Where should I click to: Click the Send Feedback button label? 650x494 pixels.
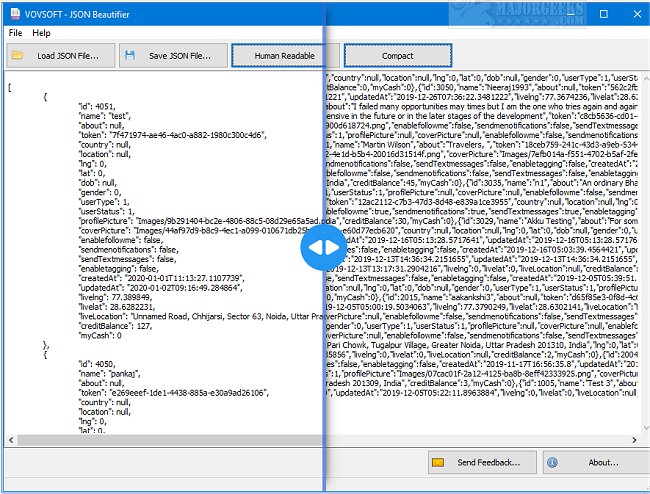click(x=488, y=463)
